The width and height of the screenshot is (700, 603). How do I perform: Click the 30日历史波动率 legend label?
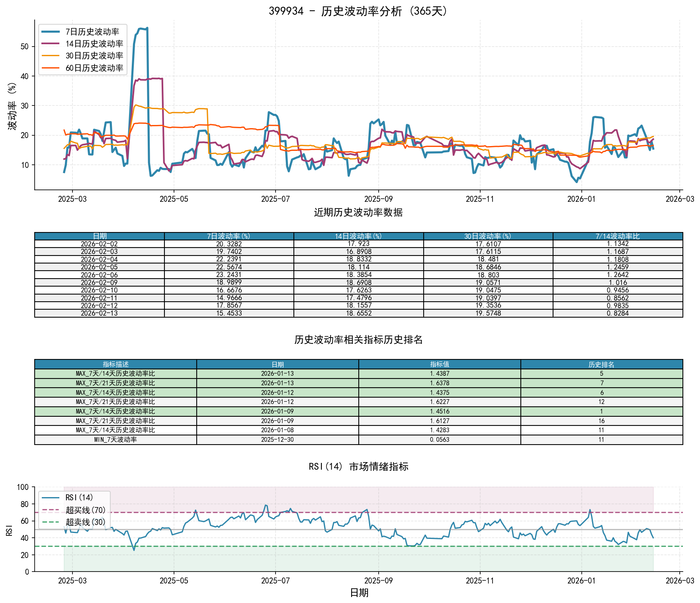[x=94, y=56]
